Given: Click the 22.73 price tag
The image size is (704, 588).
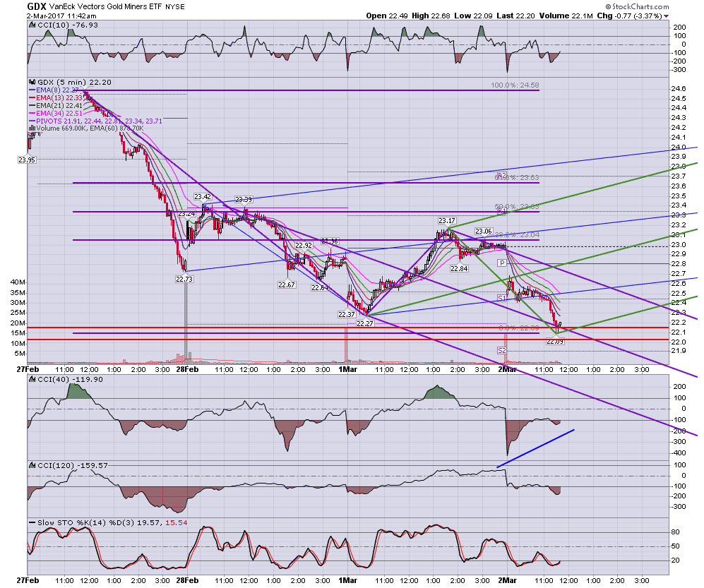Looking at the screenshot, I should [x=184, y=279].
